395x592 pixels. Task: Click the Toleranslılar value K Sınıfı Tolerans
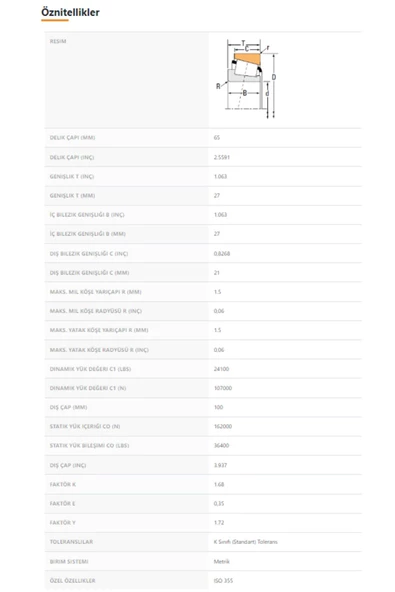click(245, 542)
